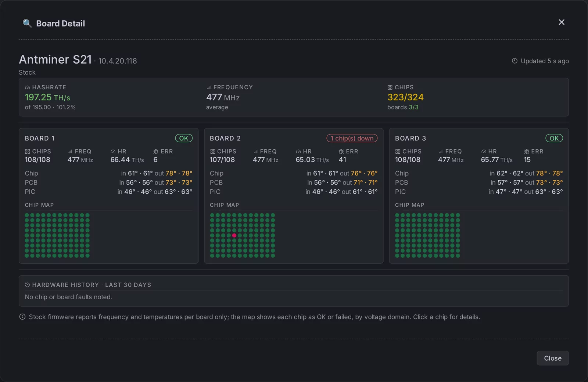Click the info icon beside the firmware note
Viewport: 588px width, 382px height.
pyautogui.click(x=22, y=317)
